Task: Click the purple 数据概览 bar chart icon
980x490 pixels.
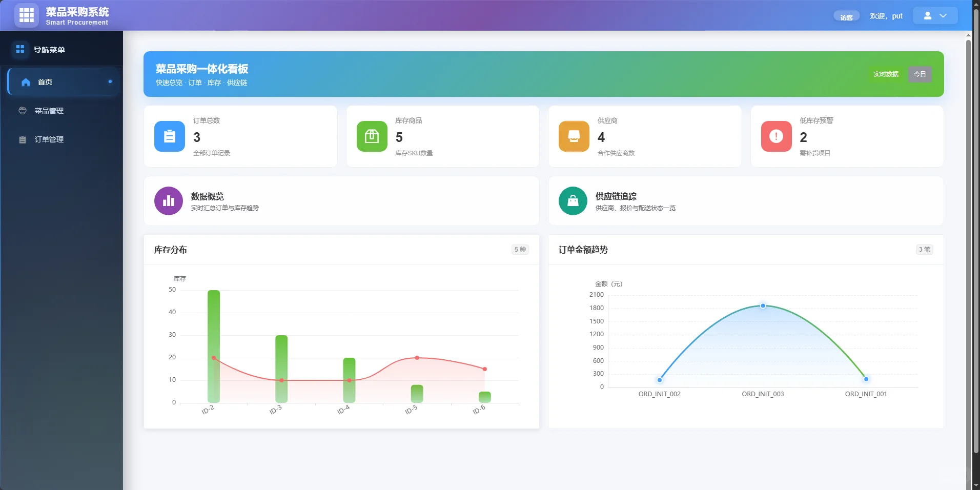Action: (169, 201)
